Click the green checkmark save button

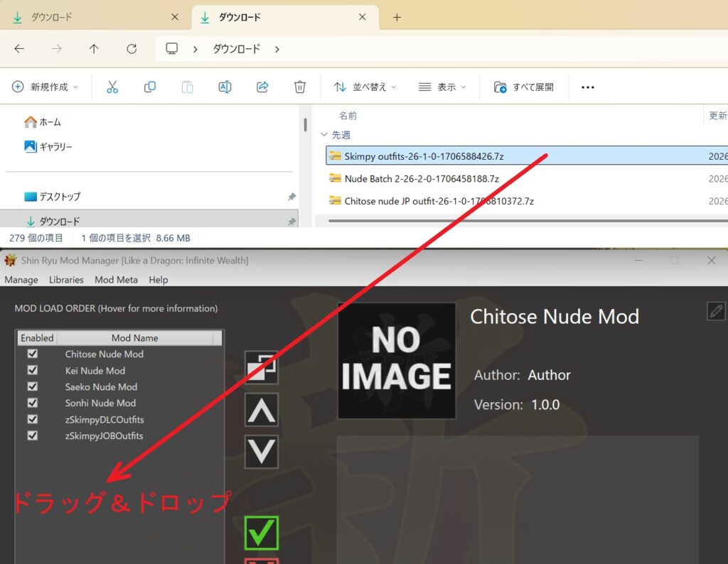pos(261,533)
